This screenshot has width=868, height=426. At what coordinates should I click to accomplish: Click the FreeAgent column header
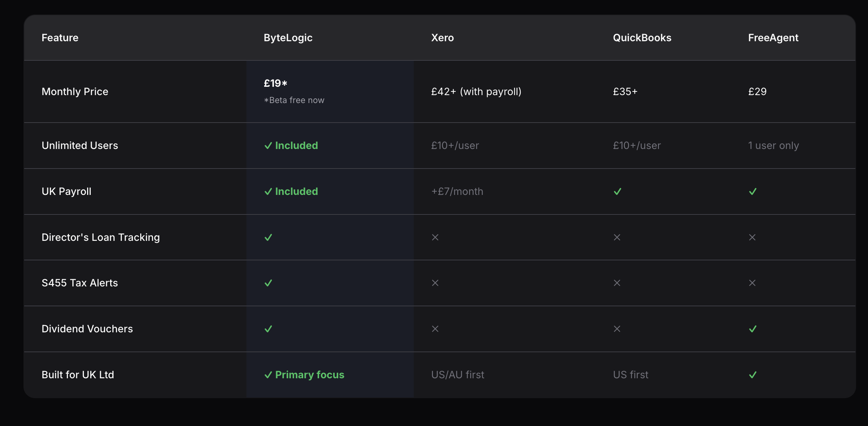[773, 38]
